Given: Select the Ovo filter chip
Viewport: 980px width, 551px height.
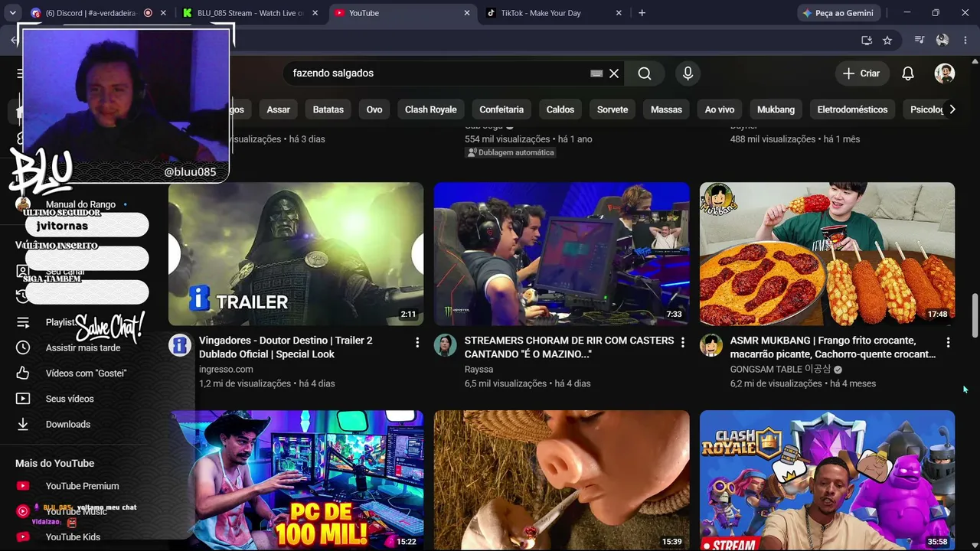Looking at the screenshot, I should pos(374,109).
